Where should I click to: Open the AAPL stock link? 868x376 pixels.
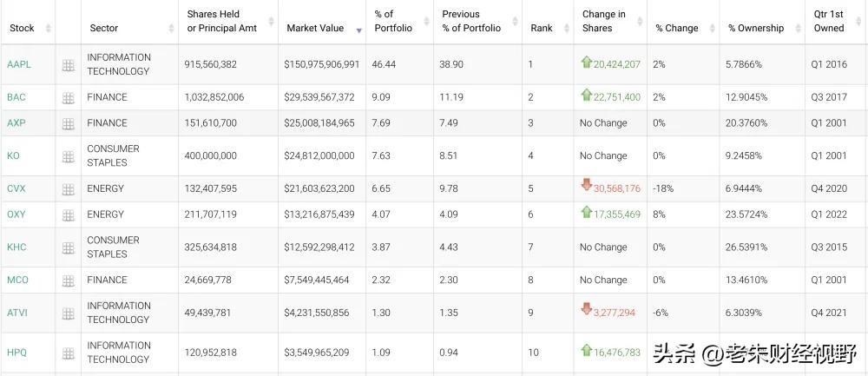pyautogui.click(x=18, y=65)
